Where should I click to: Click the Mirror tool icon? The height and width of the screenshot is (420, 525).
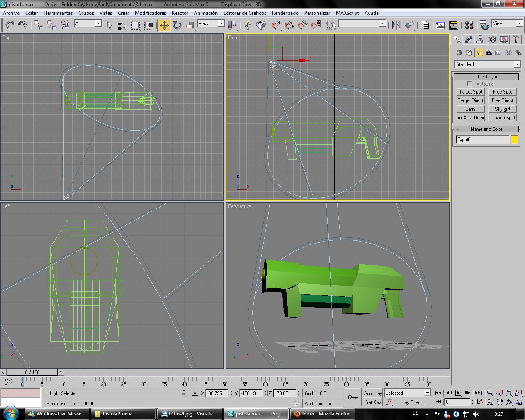pos(396,25)
